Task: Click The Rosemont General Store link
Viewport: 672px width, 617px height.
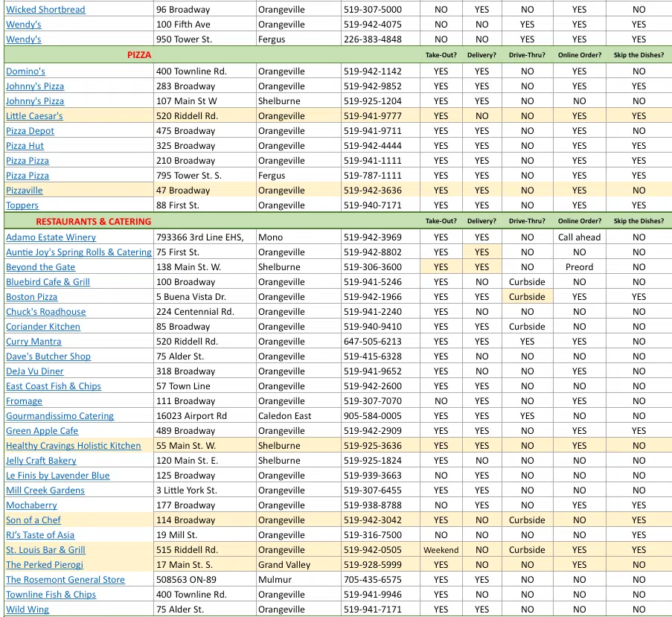Action: click(x=65, y=580)
